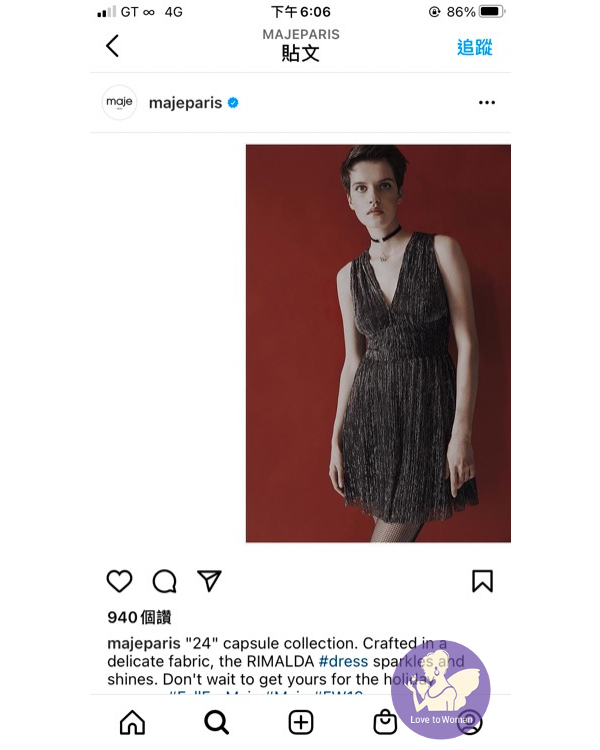Open Shop tab with bag icon
The height and width of the screenshot is (750, 600).
click(385, 722)
